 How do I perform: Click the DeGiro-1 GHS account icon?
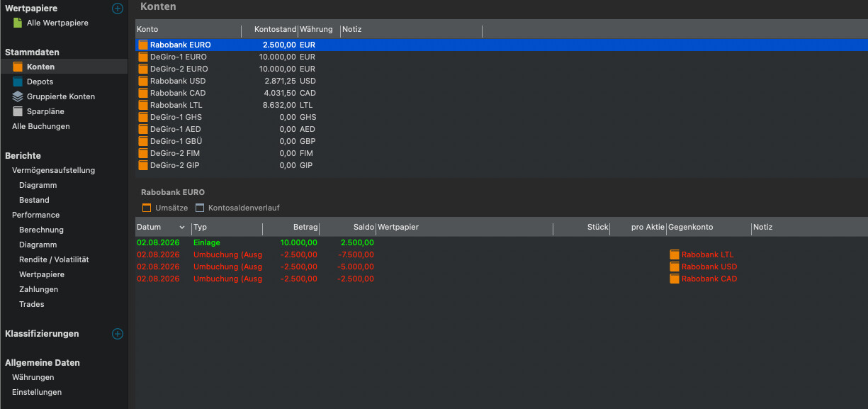pyautogui.click(x=143, y=117)
